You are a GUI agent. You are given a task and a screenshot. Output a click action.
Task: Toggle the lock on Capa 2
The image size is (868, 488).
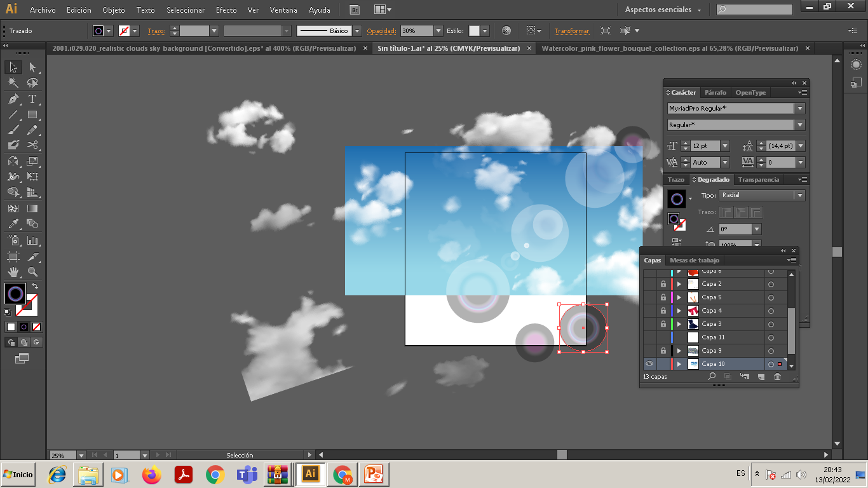(663, 284)
